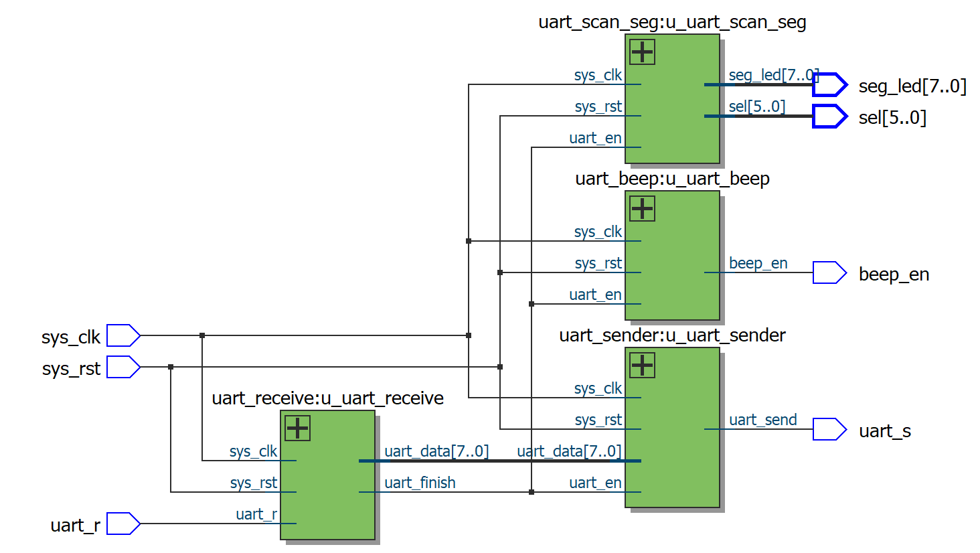Select the seg_led[7..0] output pin symbol
The width and height of the screenshot is (980, 553).
pyautogui.click(x=830, y=85)
